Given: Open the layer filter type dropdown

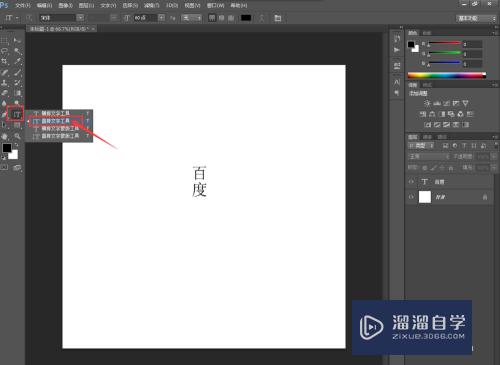Looking at the screenshot, I should [x=421, y=146].
